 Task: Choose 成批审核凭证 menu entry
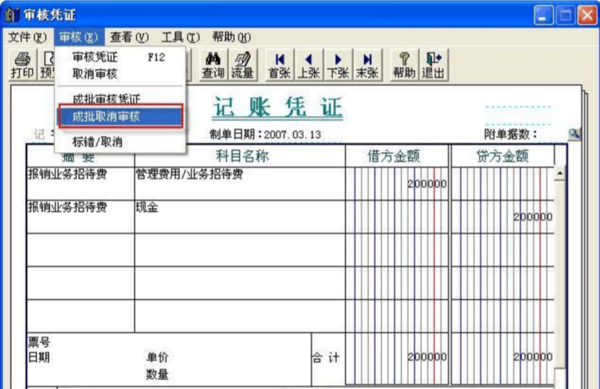120,98
